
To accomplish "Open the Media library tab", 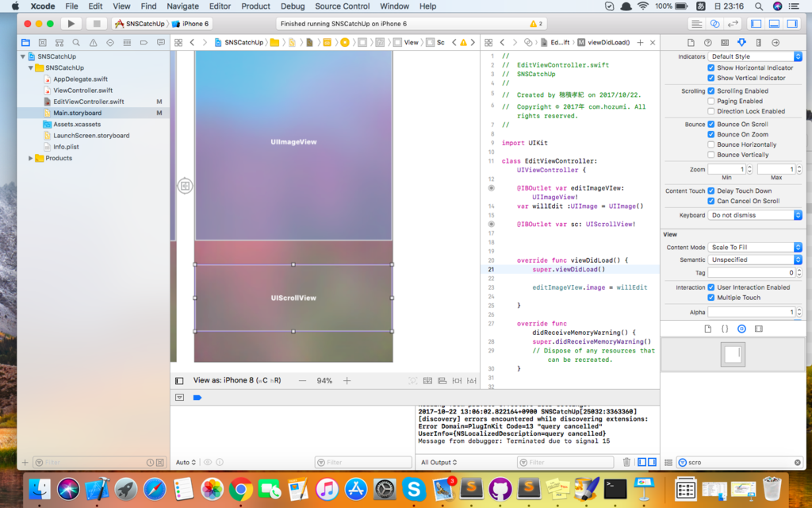I will click(759, 329).
